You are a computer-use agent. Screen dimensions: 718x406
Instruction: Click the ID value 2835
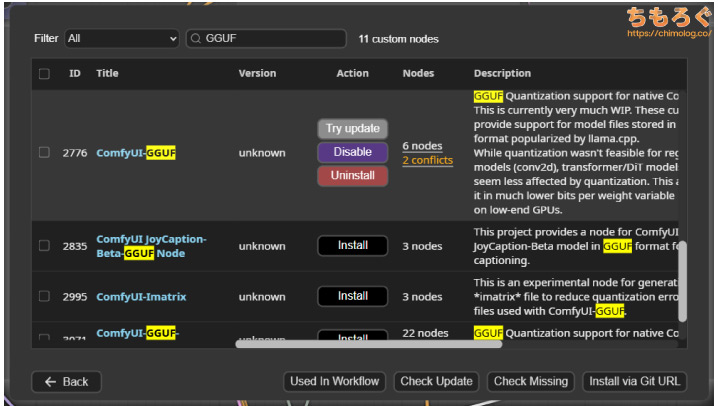(x=75, y=246)
